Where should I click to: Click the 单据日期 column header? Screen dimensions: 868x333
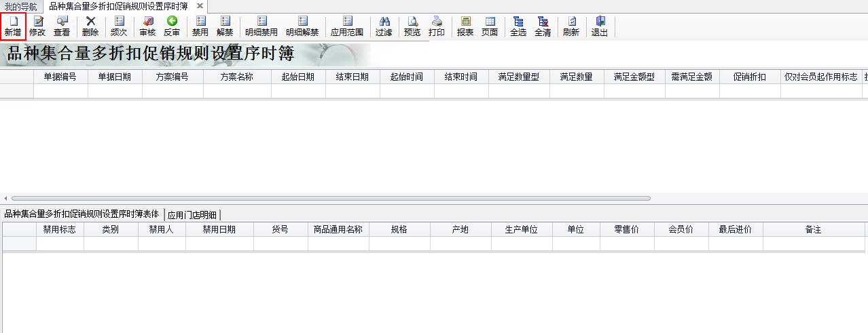point(115,77)
